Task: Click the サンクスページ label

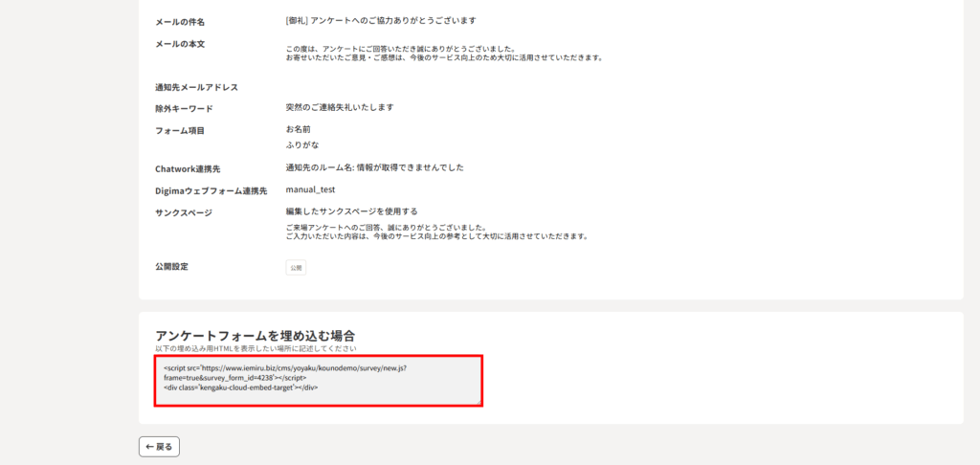Action: 184,213
